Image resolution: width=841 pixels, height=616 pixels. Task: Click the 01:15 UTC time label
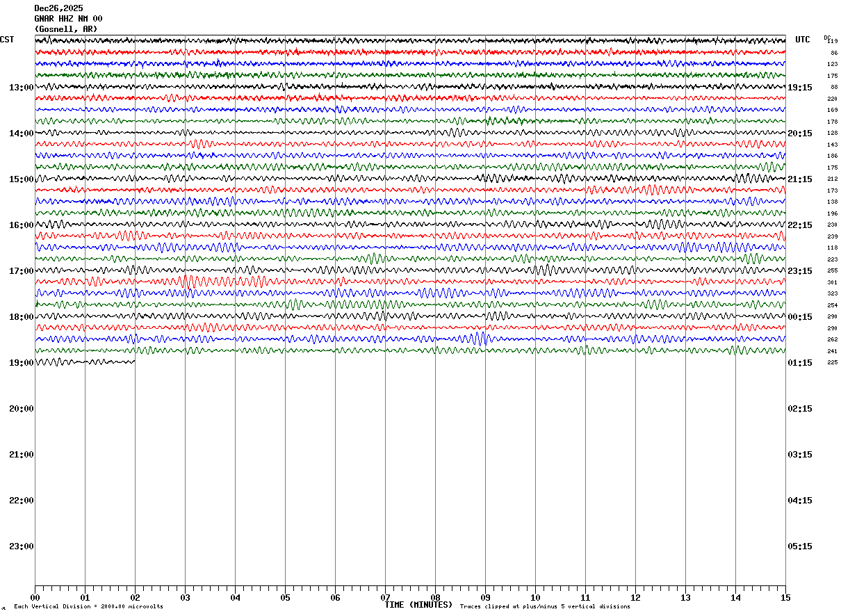(x=800, y=363)
